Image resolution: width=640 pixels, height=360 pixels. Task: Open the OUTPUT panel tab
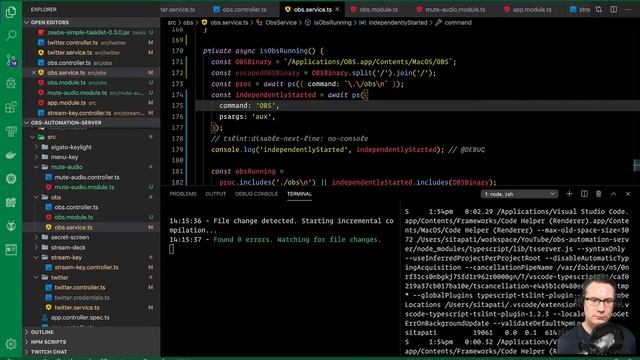pyautogui.click(x=216, y=194)
